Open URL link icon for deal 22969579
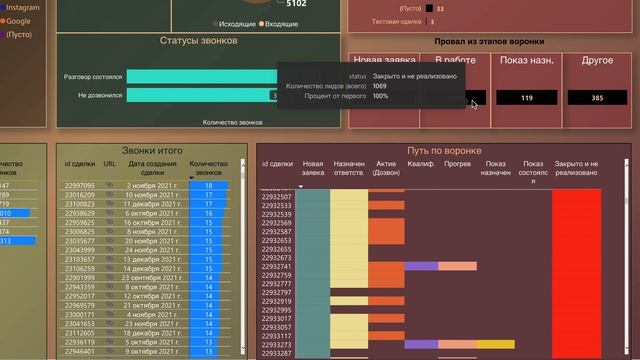Image resolution: width=640 pixels, height=360 pixels. click(x=109, y=305)
